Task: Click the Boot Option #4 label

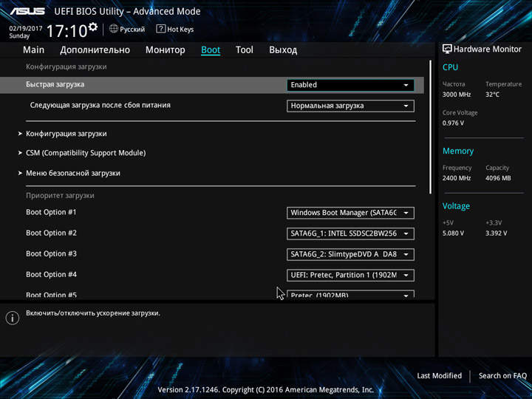Action: point(51,274)
